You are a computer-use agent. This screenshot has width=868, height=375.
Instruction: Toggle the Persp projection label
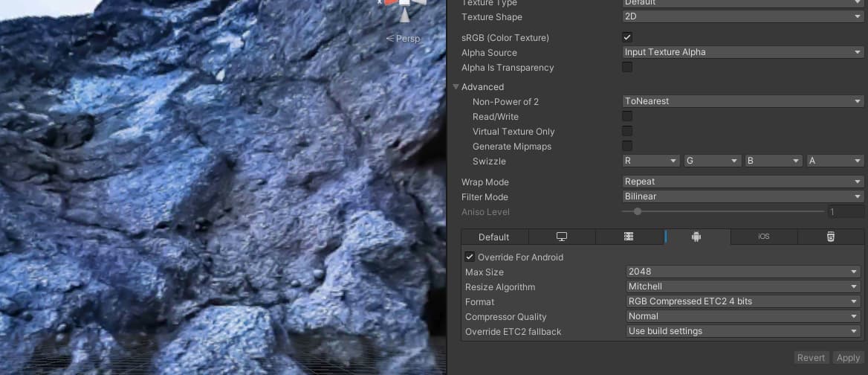[x=403, y=38]
